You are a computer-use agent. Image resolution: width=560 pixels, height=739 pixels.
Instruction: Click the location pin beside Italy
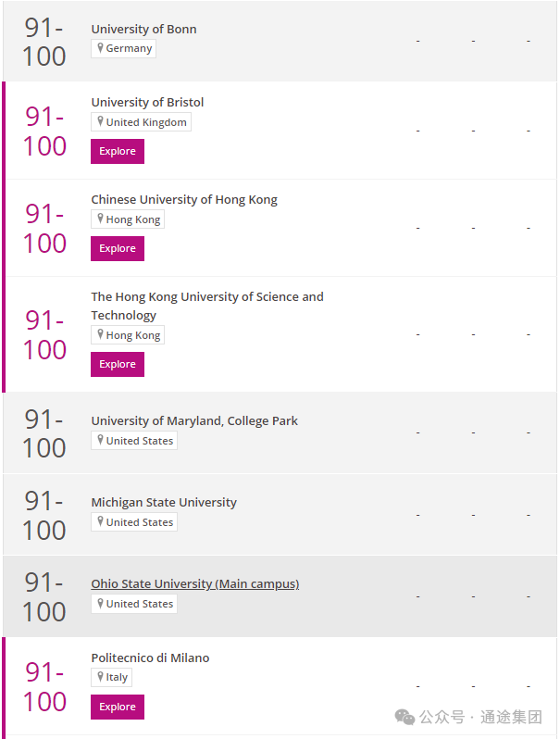pos(100,676)
